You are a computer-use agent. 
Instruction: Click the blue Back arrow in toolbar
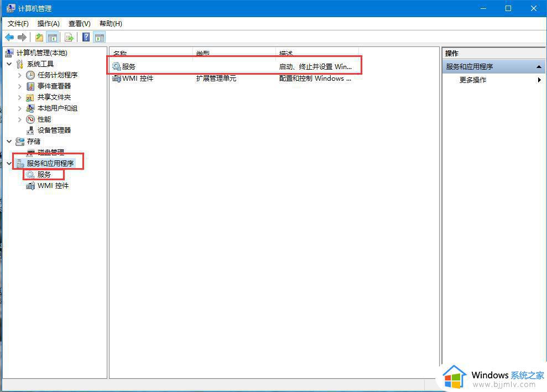[x=9, y=38]
